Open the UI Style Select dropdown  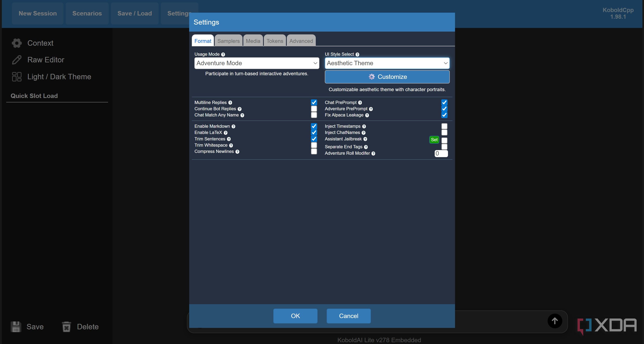387,63
